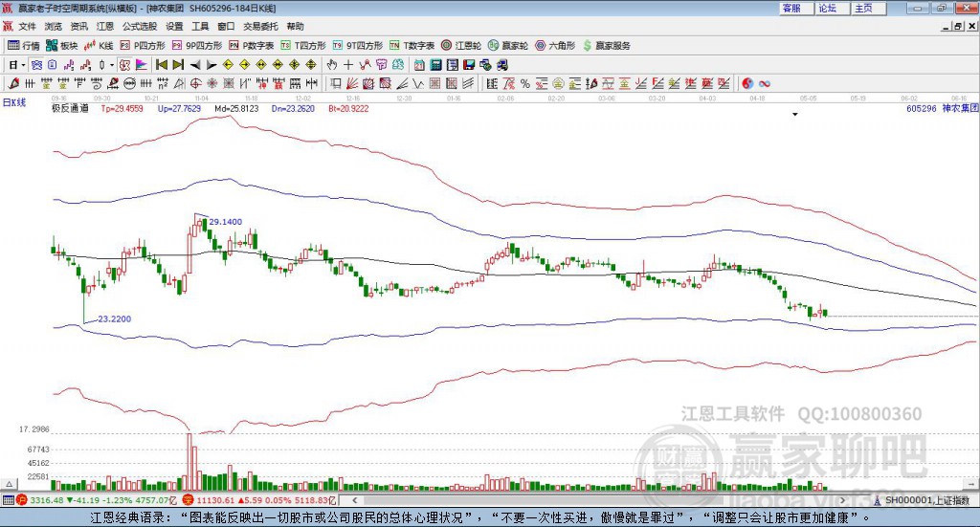Screen dimensions: 980x527
Task: Select the n² square tool icon
Action: tap(163, 83)
